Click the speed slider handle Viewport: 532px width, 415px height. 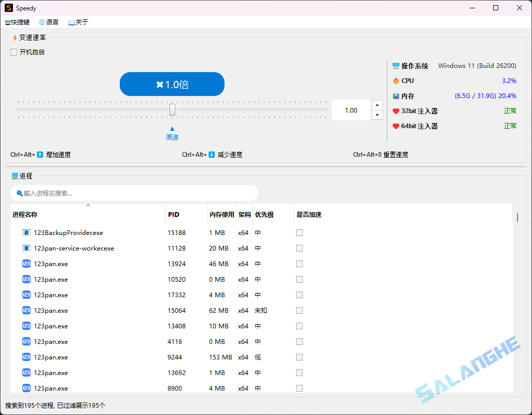[x=172, y=109]
